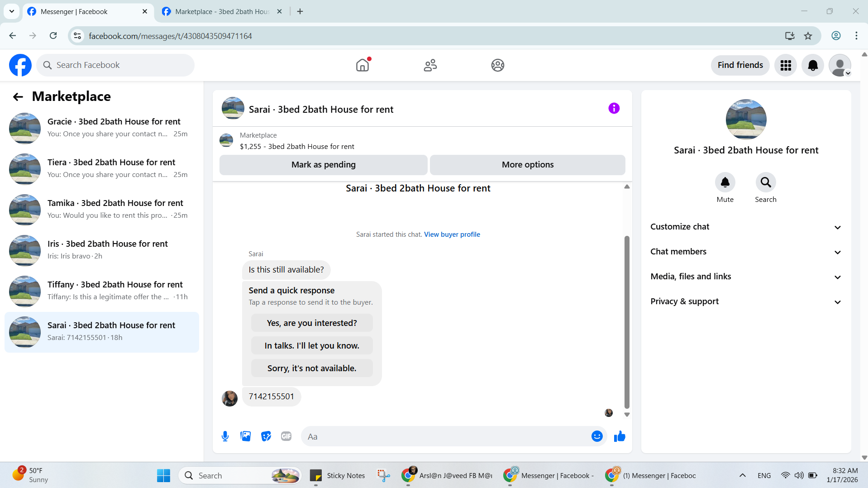
Task: Open Gracie's 3bed 2bath conversation
Action: [x=102, y=128]
